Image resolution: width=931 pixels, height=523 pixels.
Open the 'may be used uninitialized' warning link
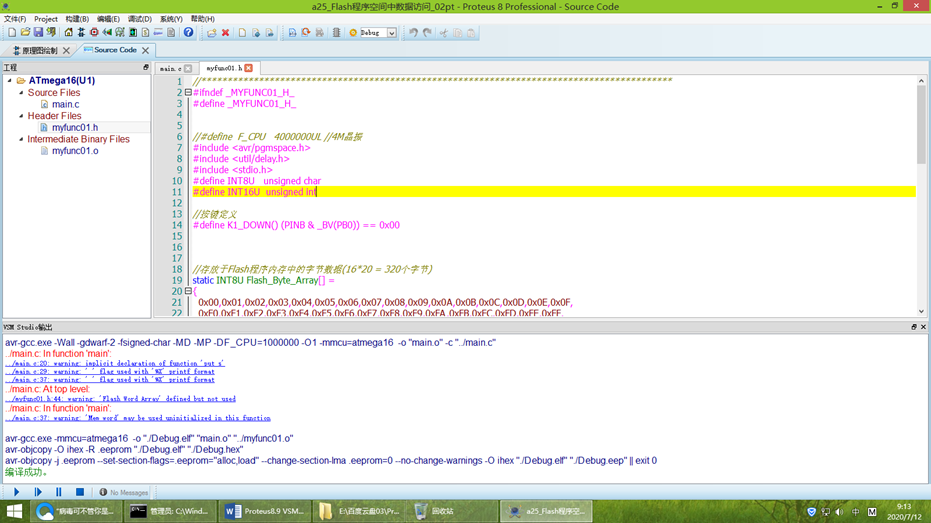click(138, 418)
